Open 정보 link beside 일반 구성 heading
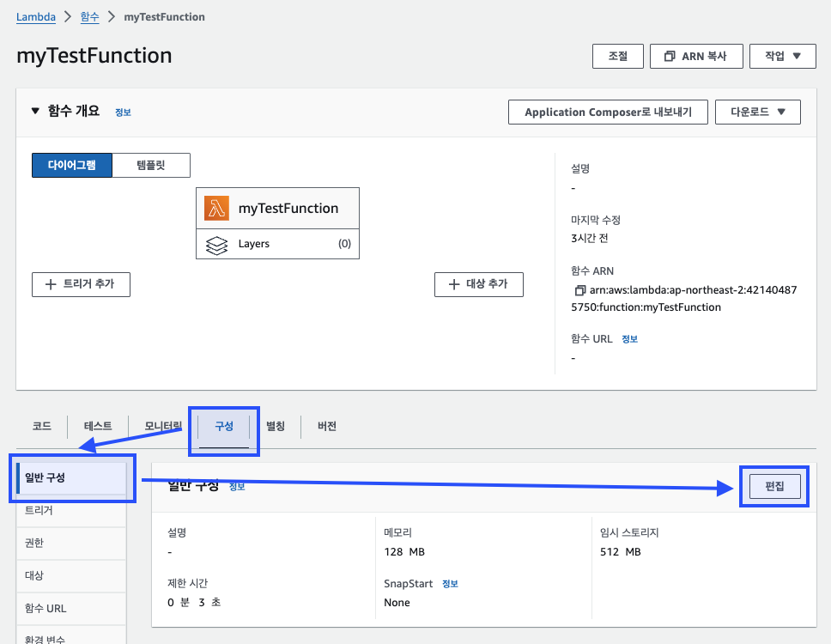 tap(237, 487)
